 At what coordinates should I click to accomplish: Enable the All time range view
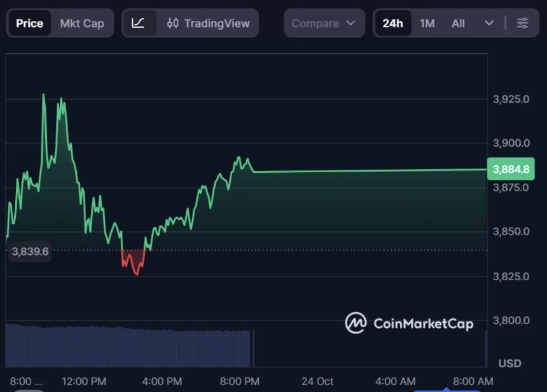click(458, 23)
